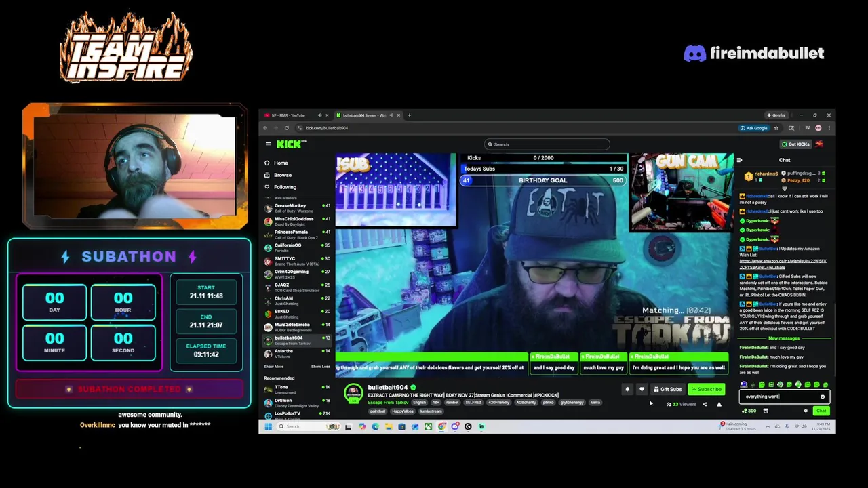868x488 pixels.
Task: Open the Chrome profile avatar
Action: pos(818,128)
